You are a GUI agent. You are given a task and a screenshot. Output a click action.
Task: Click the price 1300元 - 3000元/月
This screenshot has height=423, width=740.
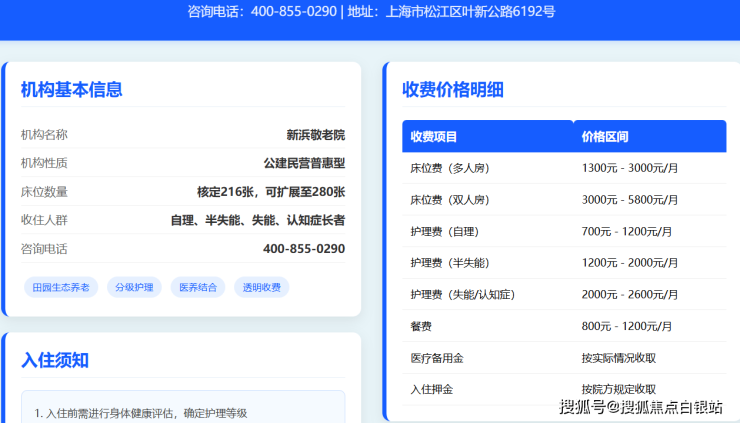tap(630, 168)
